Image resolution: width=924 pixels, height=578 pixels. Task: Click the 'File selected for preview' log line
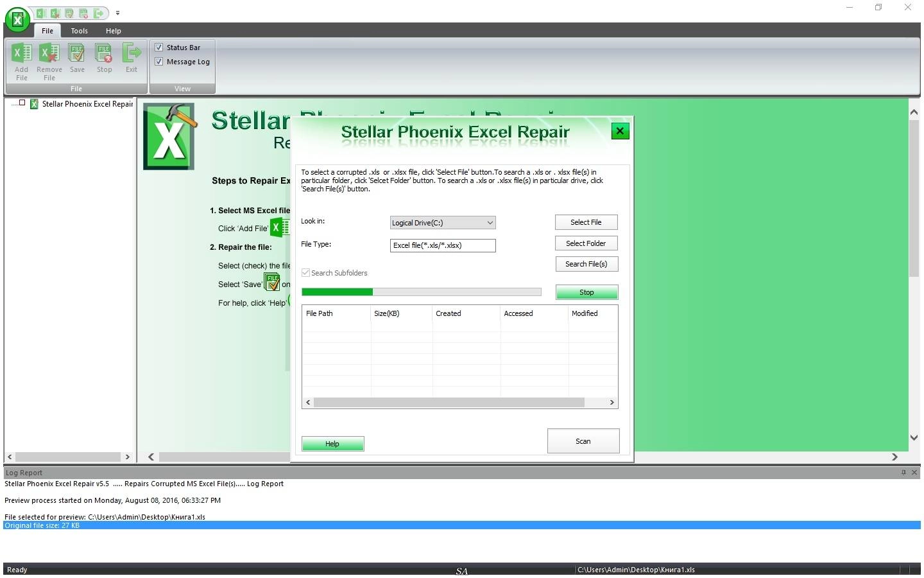point(105,517)
